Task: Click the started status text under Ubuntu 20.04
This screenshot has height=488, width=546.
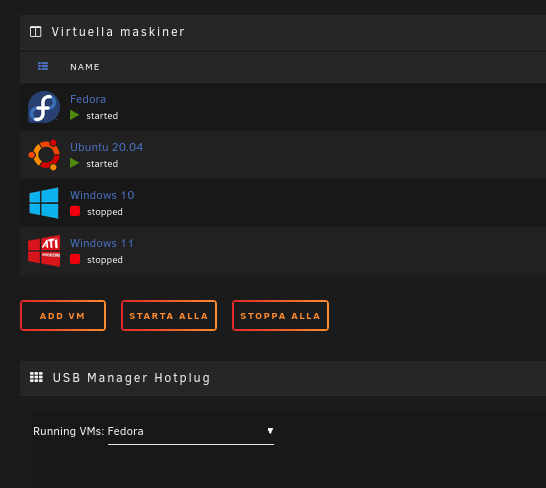Action: (102, 164)
